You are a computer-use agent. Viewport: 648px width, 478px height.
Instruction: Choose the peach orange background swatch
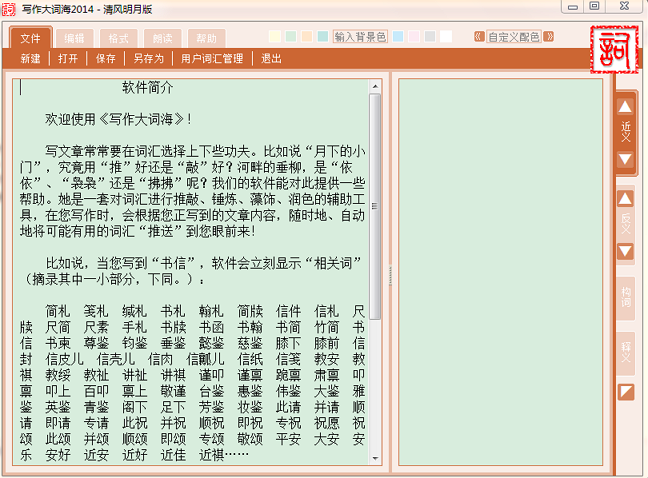307,36
